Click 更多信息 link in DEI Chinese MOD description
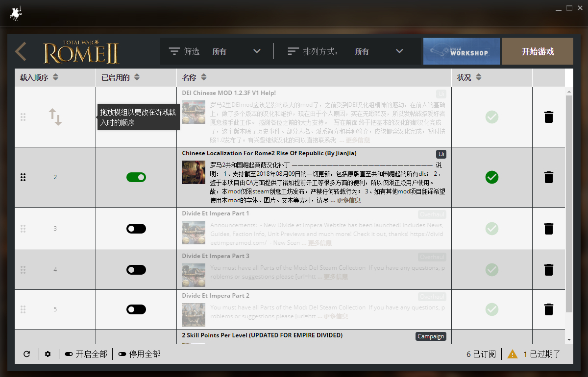This screenshot has width=588, height=377. click(x=358, y=140)
